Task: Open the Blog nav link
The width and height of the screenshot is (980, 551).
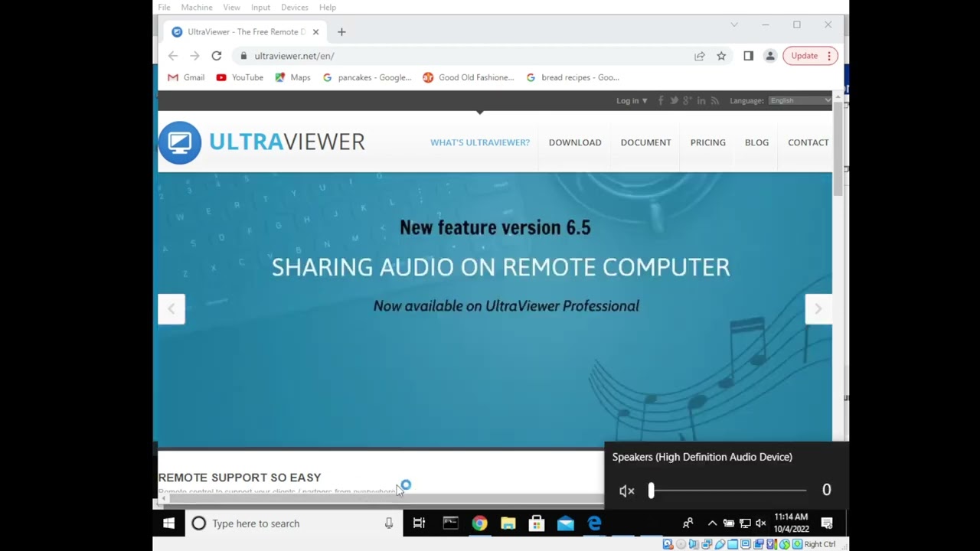Action: 757,142
